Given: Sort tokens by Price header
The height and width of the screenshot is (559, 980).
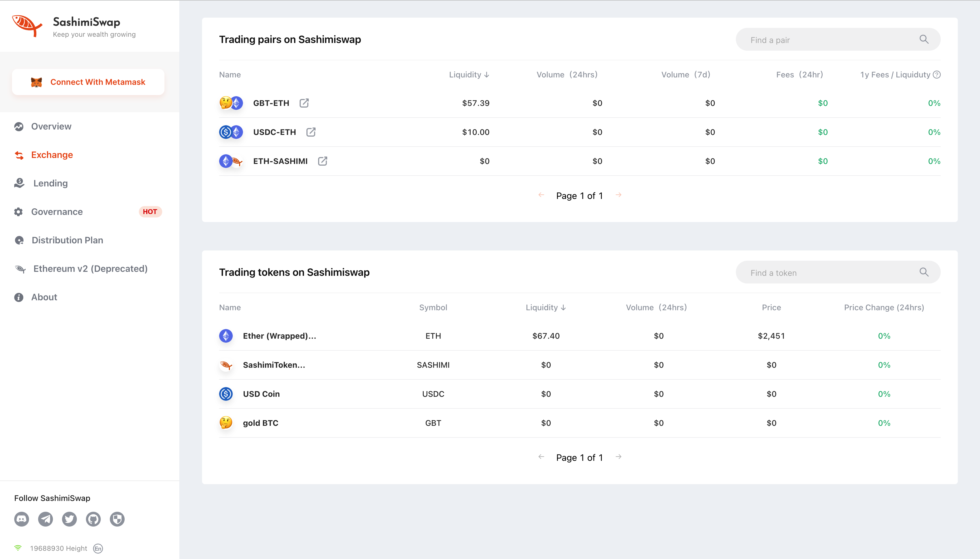Looking at the screenshot, I should 771,307.
